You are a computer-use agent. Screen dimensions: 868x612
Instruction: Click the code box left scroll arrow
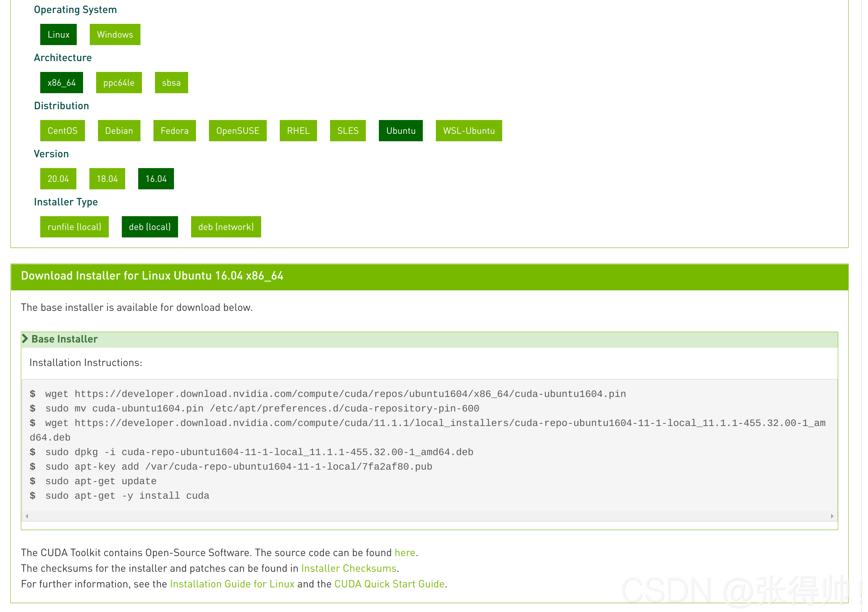point(27,516)
